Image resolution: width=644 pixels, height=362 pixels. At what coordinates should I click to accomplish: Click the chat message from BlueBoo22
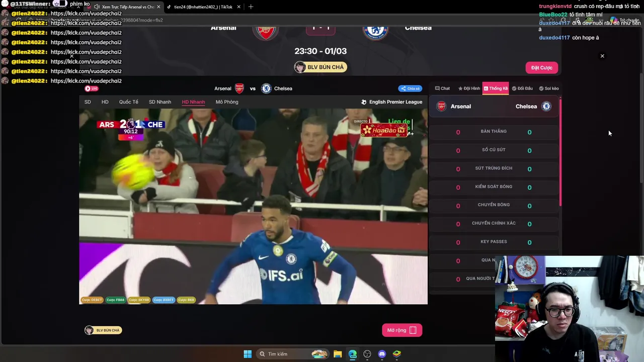(571, 15)
